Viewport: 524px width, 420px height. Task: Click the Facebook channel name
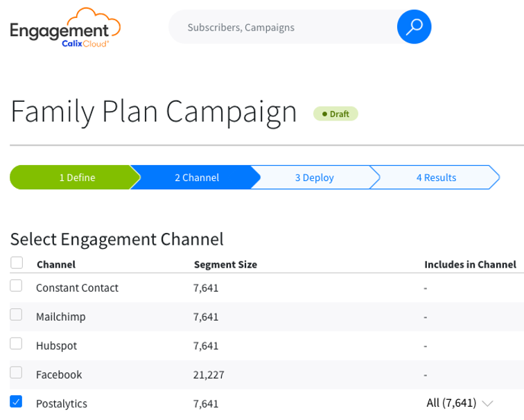point(59,374)
